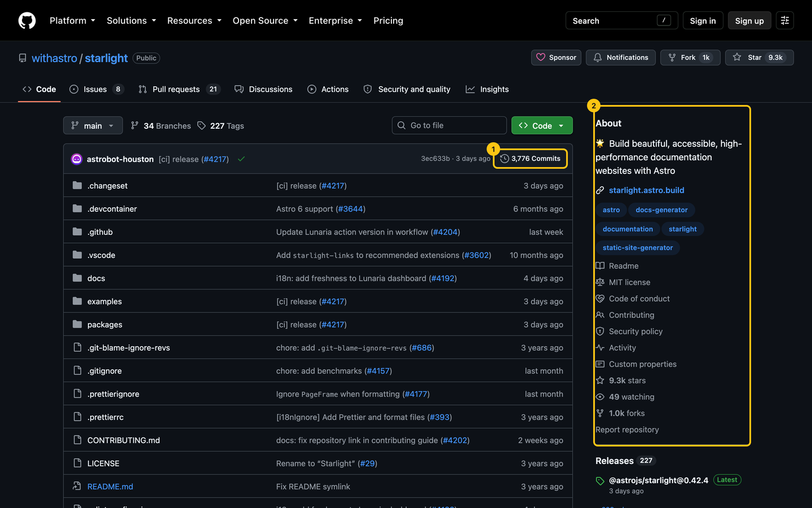Open the starlight repository link
This screenshot has width=812, height=508.
coord(106,58)
